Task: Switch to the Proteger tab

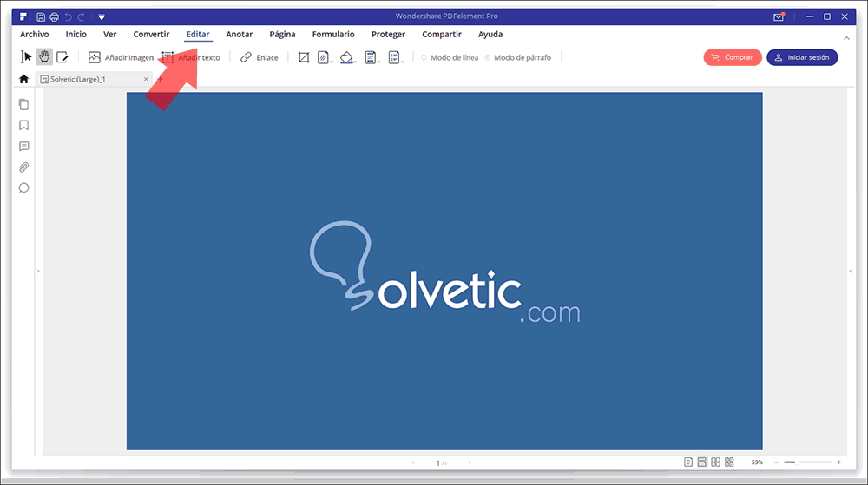Action: tap(388, 35)
